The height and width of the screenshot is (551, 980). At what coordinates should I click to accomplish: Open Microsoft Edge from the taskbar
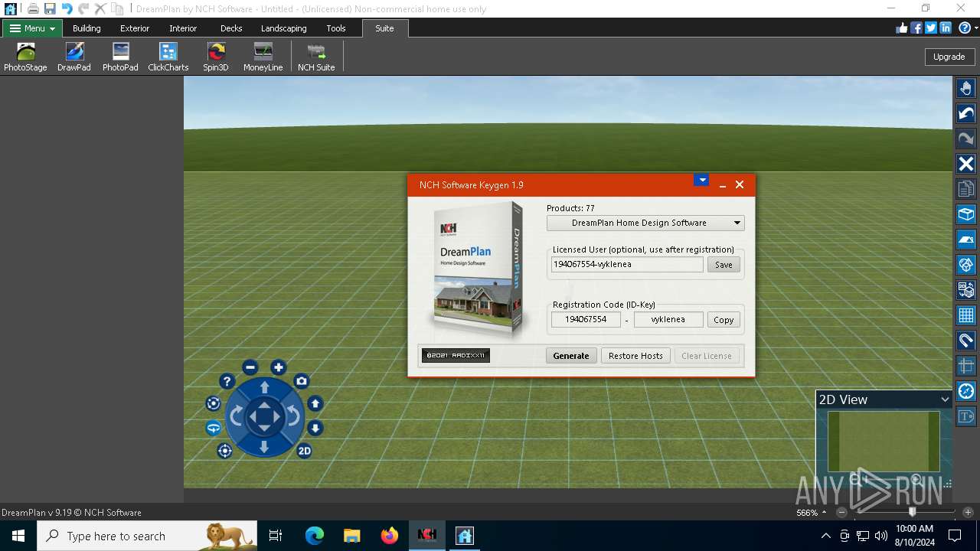[x=315, y=536]
